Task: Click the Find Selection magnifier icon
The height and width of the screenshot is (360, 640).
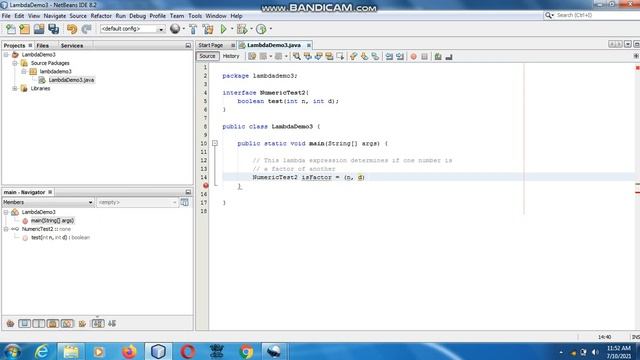Action: [297, 57]
